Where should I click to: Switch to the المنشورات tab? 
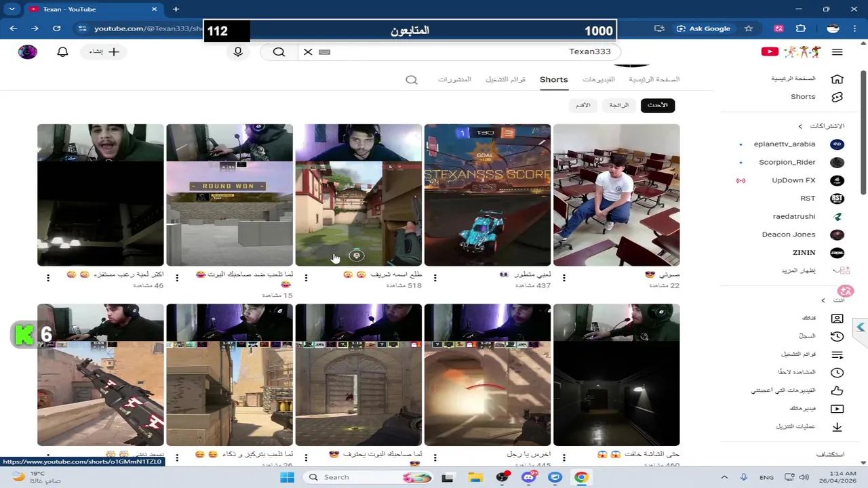pos(454,79)
